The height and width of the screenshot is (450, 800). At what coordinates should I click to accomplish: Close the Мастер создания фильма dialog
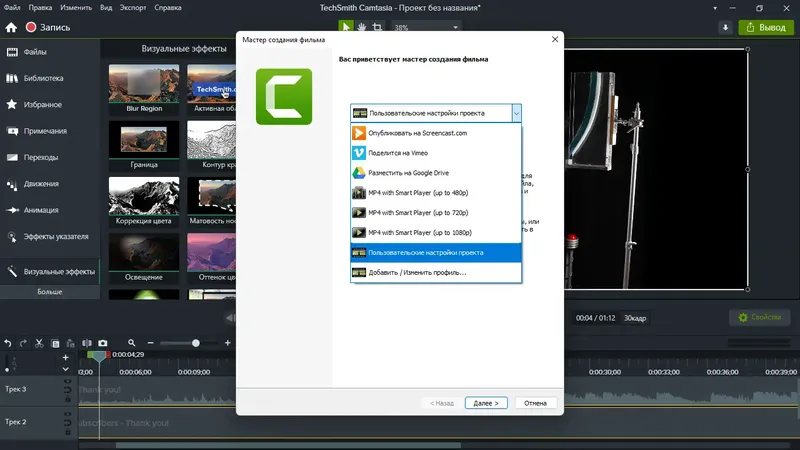coord(555,39)
